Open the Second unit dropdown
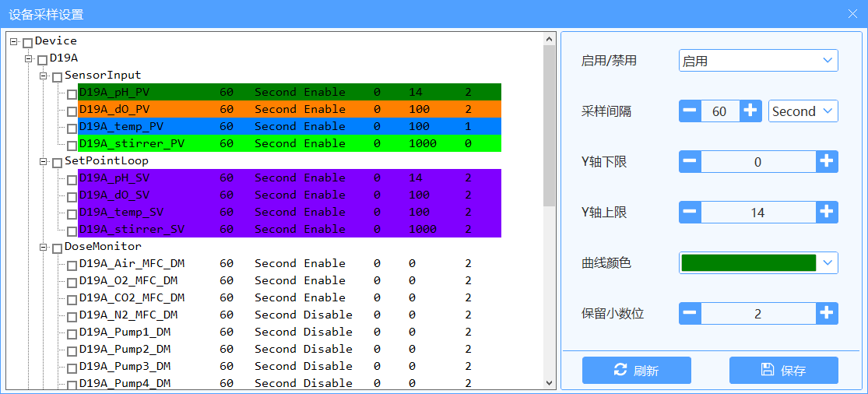868x394 pixels. point(803,111)
